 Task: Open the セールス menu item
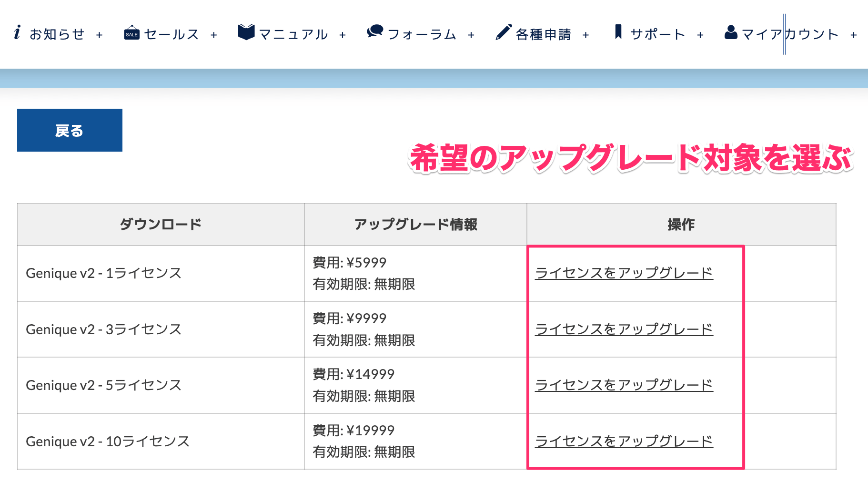(x=172, y=34)
